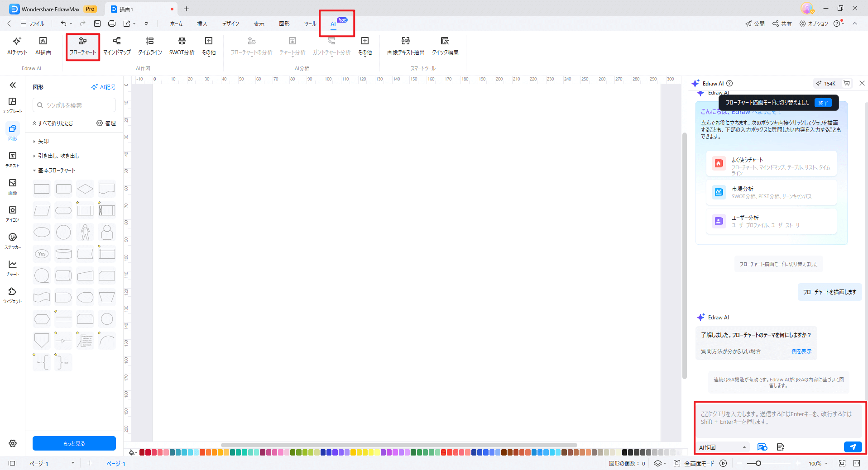
Task: Open the ウィジェット sidebar panel
Action: [13, 295]
